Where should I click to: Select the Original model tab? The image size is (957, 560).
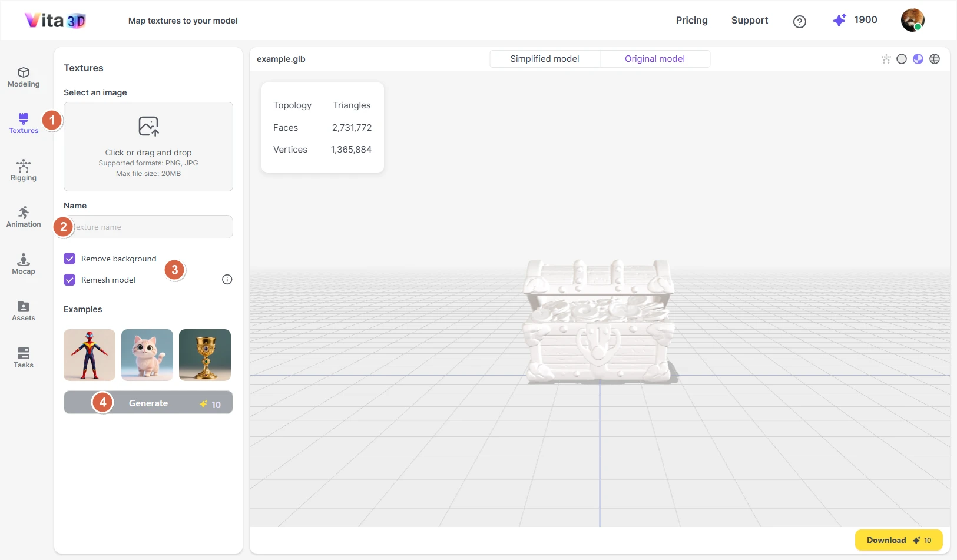pos(654,59)
